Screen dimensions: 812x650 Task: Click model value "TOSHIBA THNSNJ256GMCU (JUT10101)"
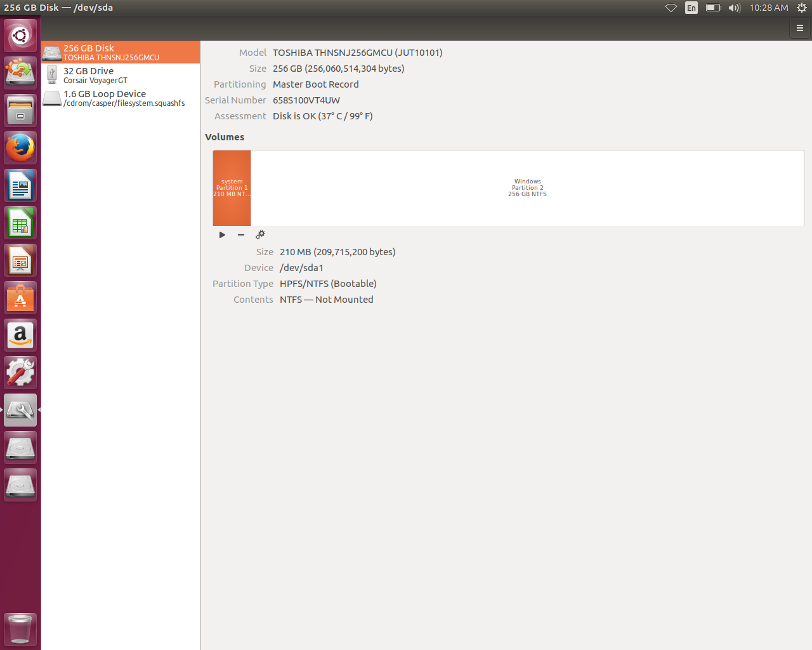358,53
